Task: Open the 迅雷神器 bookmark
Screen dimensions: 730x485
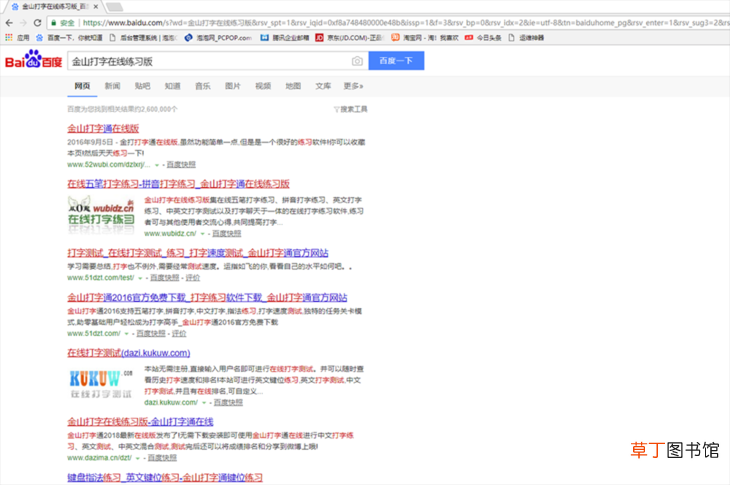Action: pos(526,38)
